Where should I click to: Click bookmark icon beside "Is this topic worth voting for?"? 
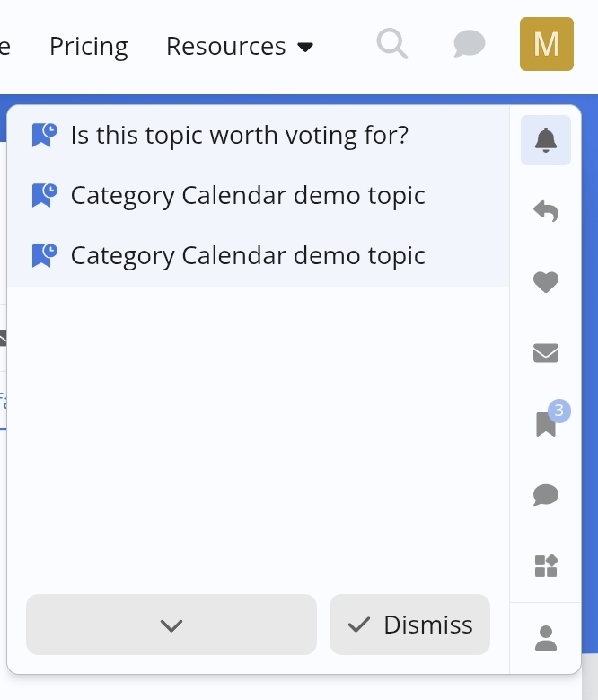click(x=44, y=135)
